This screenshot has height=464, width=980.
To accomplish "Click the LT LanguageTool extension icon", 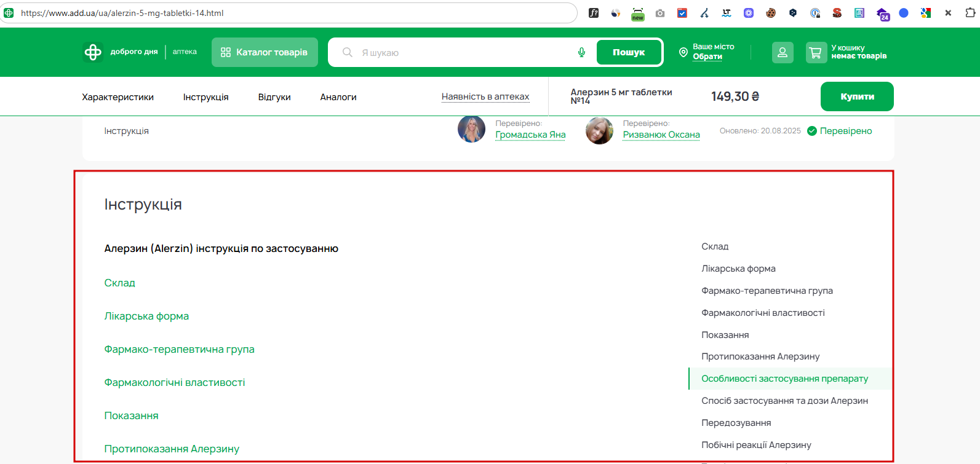I will pos(727,13).
